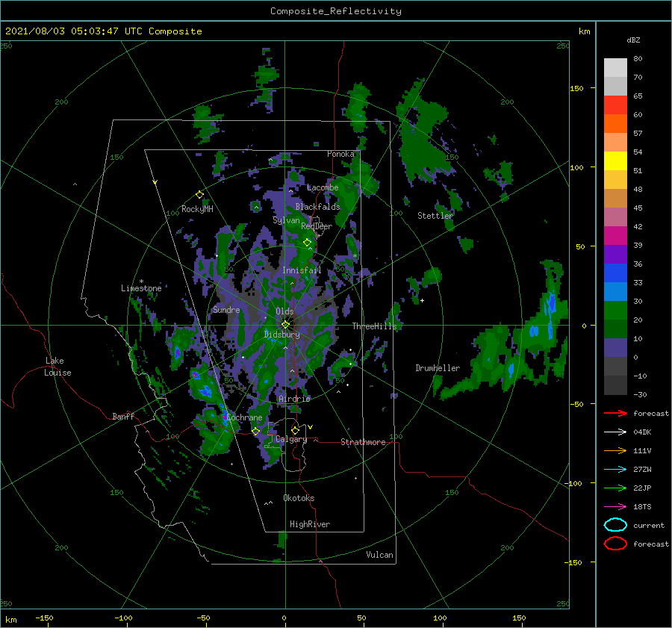Screen dimensions: 672x628
Task: Select the Banff label on the map
Action: coord(123,416)
